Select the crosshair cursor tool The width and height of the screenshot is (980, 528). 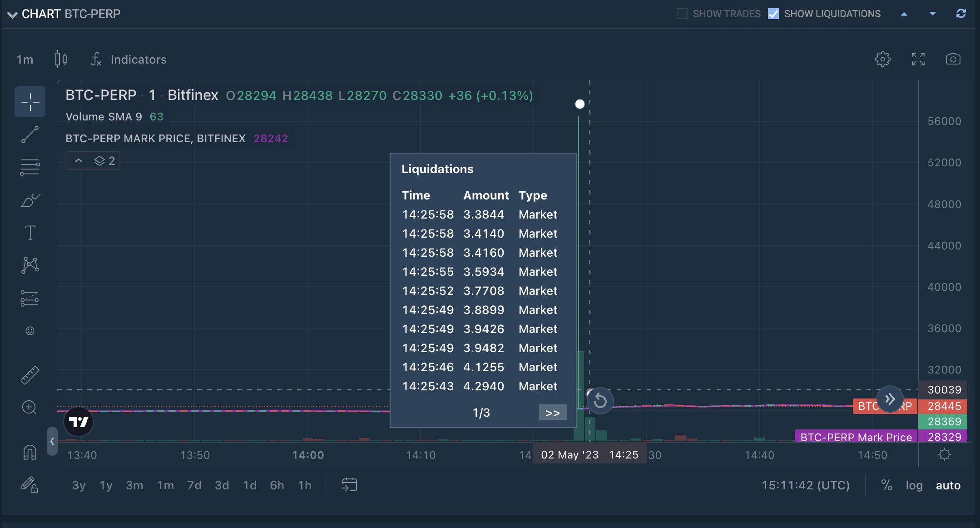(x=30, y=102)
